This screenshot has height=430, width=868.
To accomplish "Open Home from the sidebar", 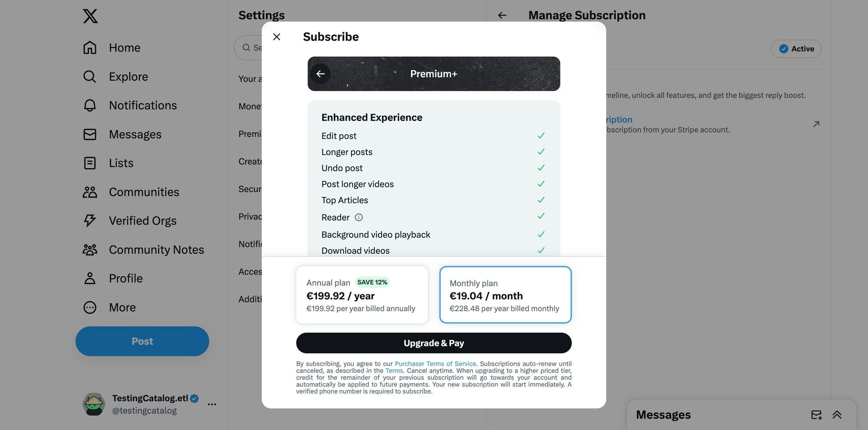I will click(124, 47).
